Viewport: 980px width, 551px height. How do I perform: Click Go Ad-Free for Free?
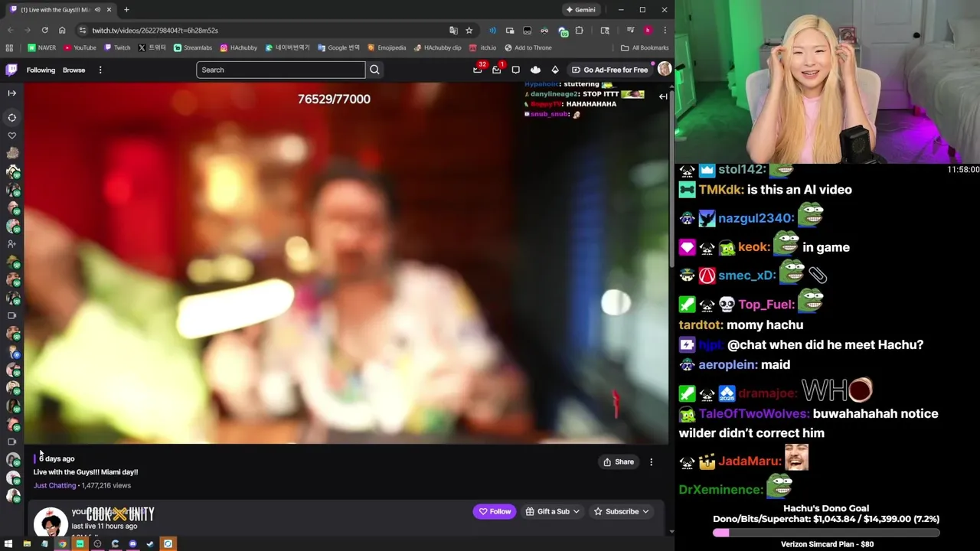609,70
